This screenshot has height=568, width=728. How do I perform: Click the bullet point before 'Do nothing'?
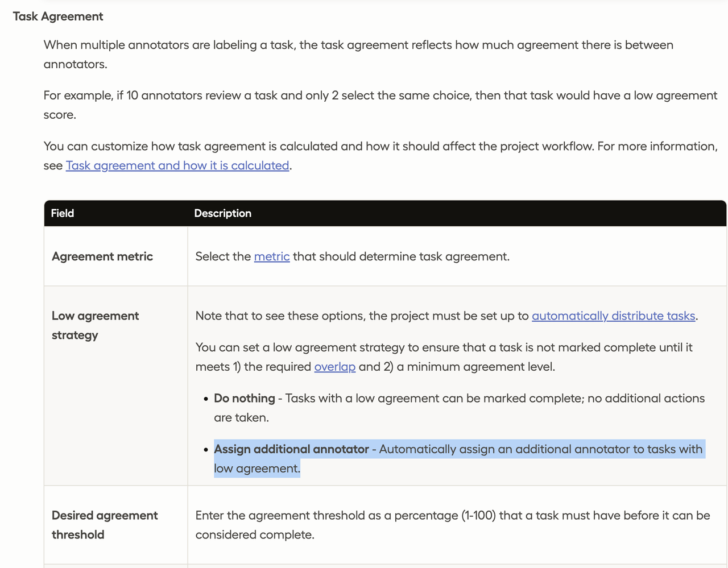click(x=205, y=399)
